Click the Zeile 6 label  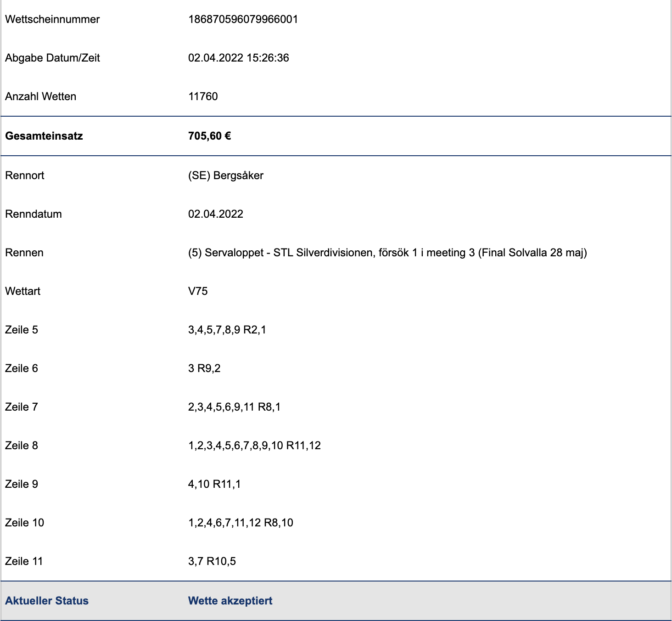22,368
